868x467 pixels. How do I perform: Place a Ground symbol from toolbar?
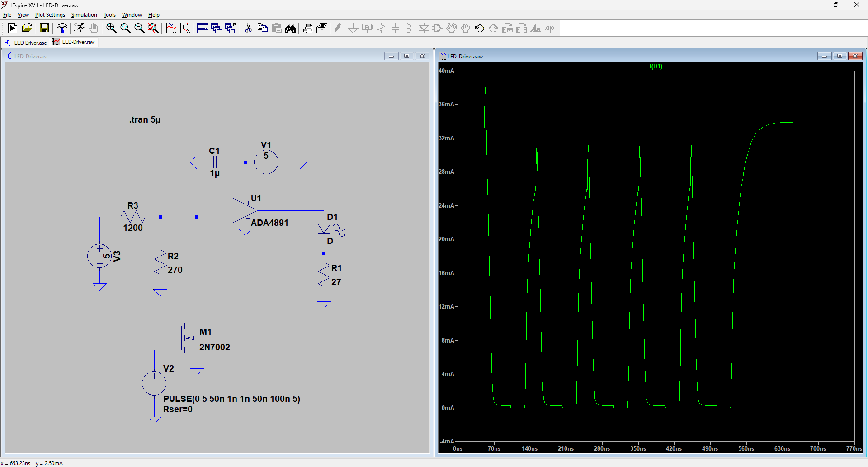(354, 28)
